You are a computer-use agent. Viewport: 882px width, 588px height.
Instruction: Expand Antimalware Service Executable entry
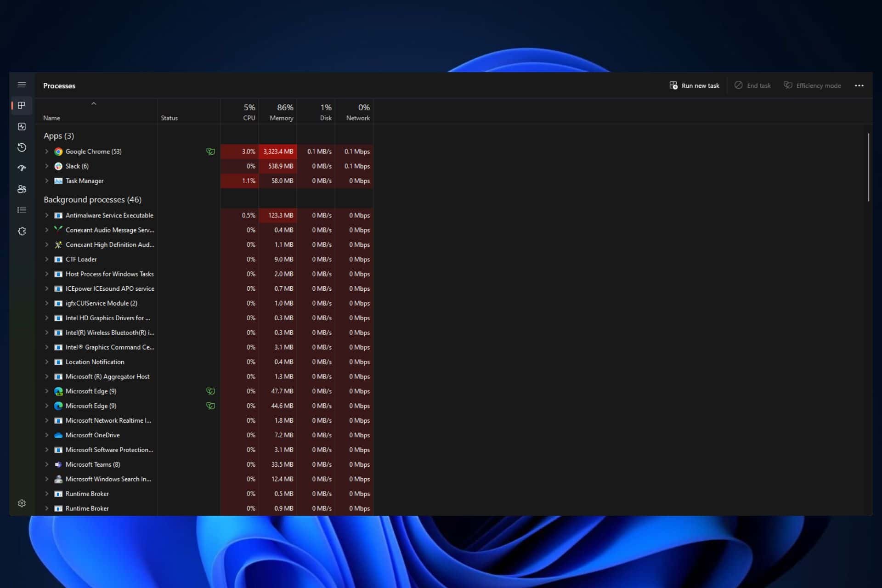(x=46, y=215)
